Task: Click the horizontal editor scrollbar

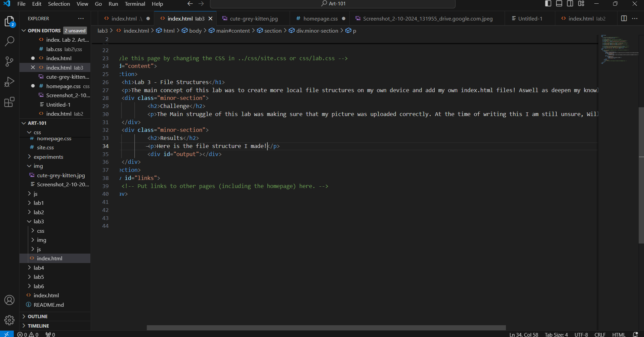Action: pos(326,328)
